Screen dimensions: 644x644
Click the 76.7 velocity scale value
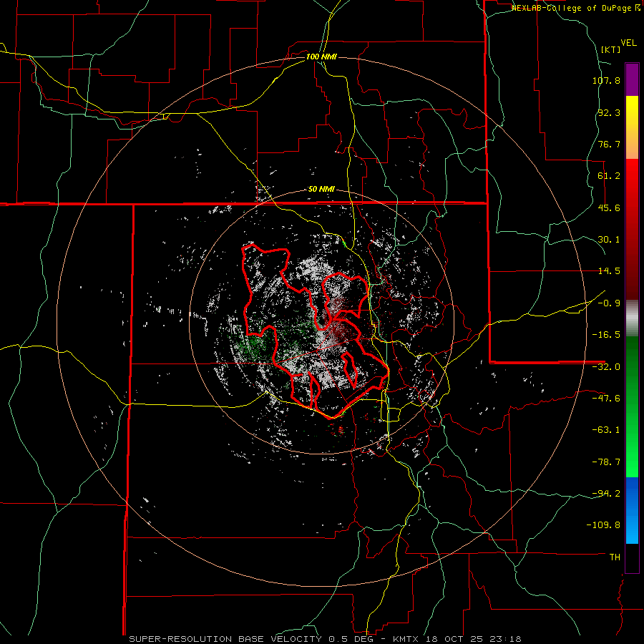pyautogui.click(x=609, y=144)
